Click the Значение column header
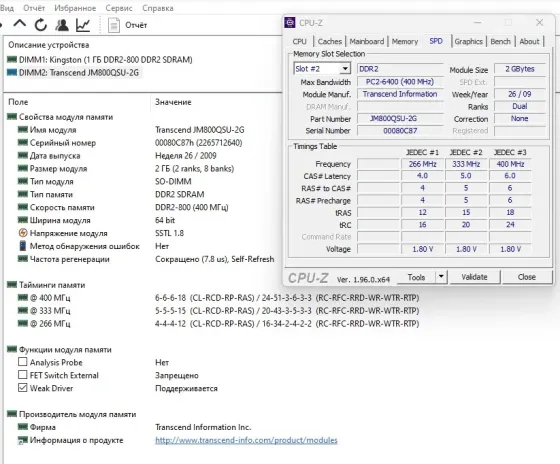 [173, 102]
